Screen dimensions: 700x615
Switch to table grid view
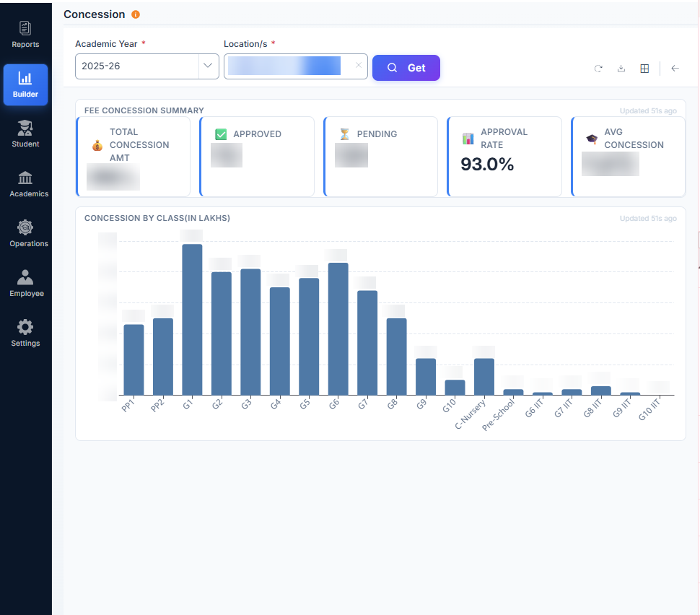coord(644,69)
